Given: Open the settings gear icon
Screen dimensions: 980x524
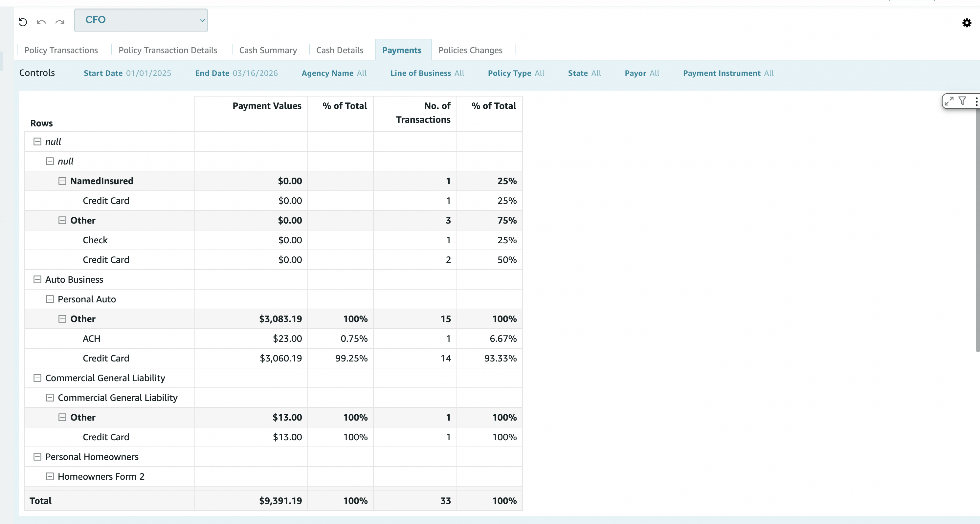Looking at the screenshot, I should 967,23.
